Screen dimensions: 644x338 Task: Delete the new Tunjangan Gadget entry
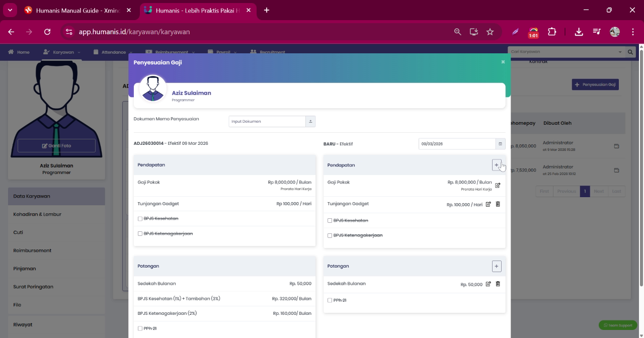pos(498,204)
